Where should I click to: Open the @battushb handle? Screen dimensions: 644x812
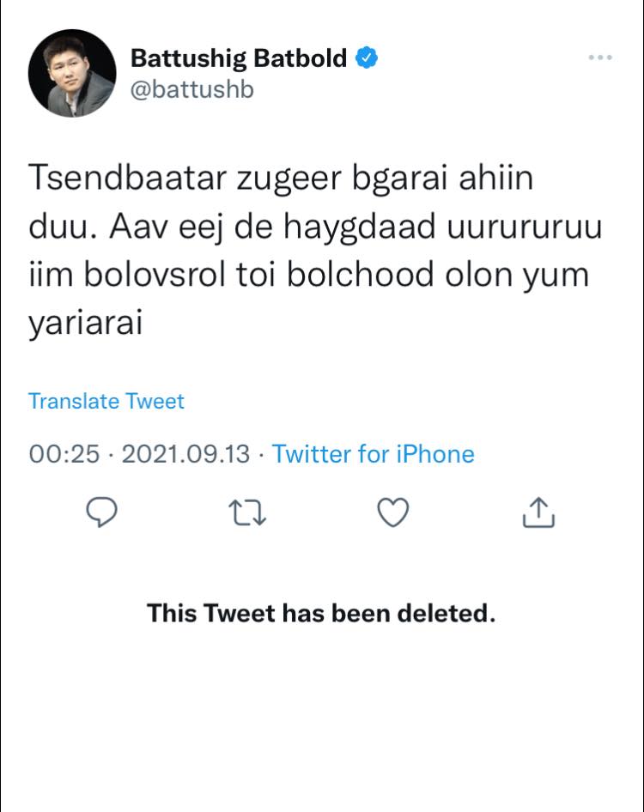point(192,89)
